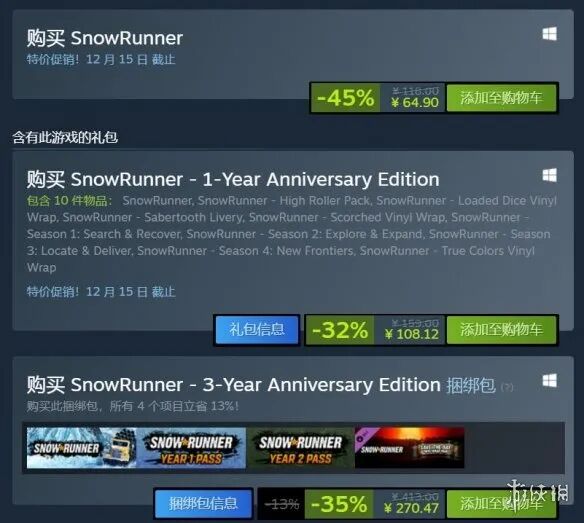Open 1-Year Anniversary Edition title link
Viewport: 584px width, 523px height.
tap(233, 179)
